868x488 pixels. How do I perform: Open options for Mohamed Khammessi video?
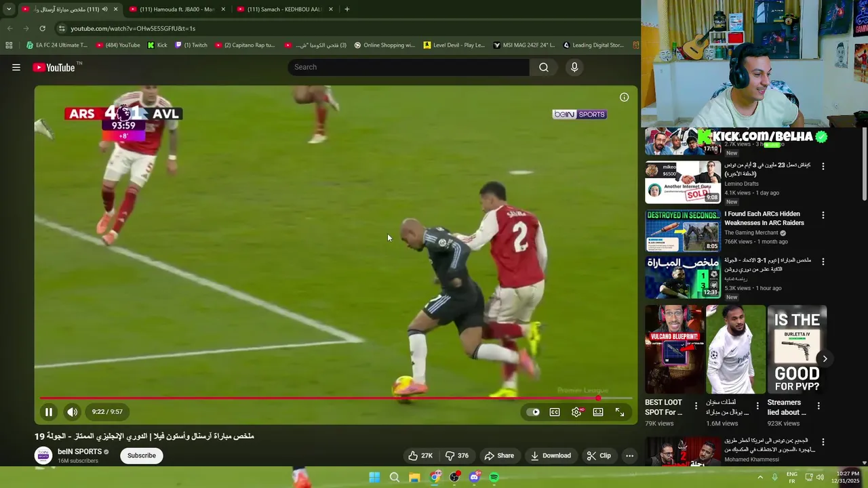[823, 442]
